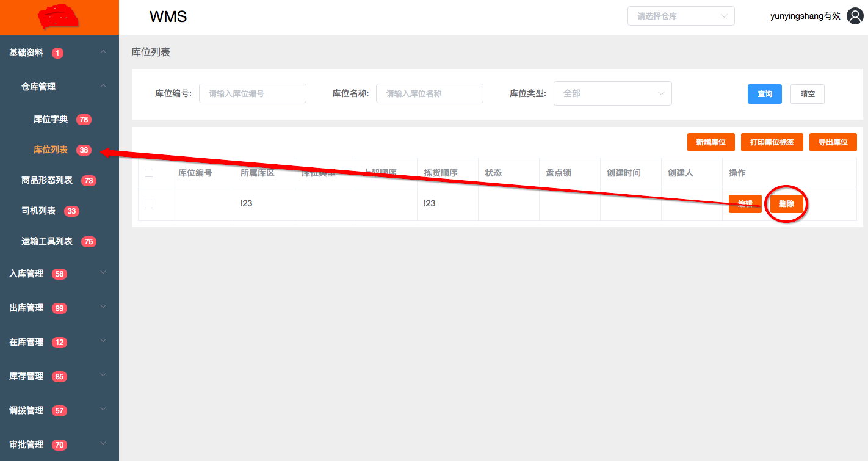Click the blue 查询 button
Image resolution: width=868 pixels, height=461 pixels.
[x=764, y=94]
